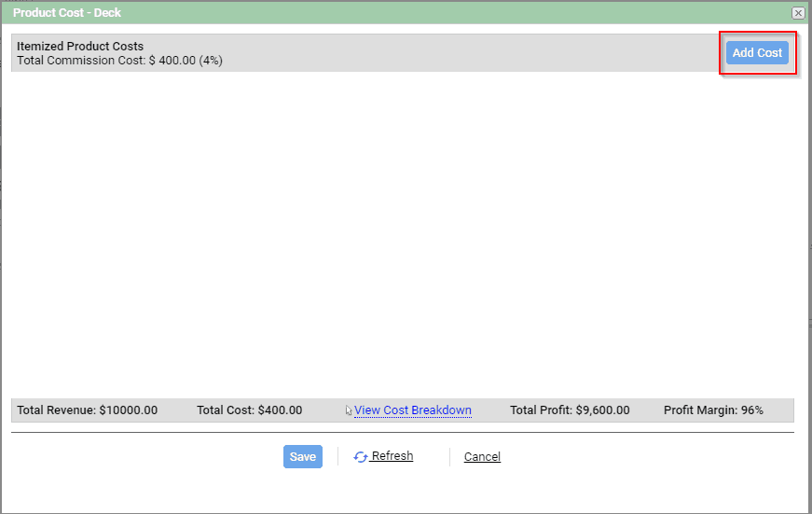Select Total Profit: $9,600.00 value
The image size is (812, 514).
coord(570,410)
